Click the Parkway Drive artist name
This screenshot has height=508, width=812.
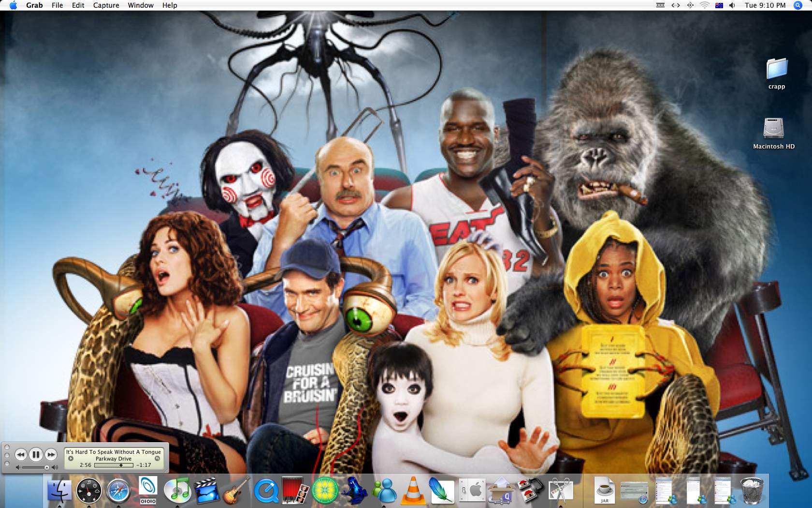point(114,459)
